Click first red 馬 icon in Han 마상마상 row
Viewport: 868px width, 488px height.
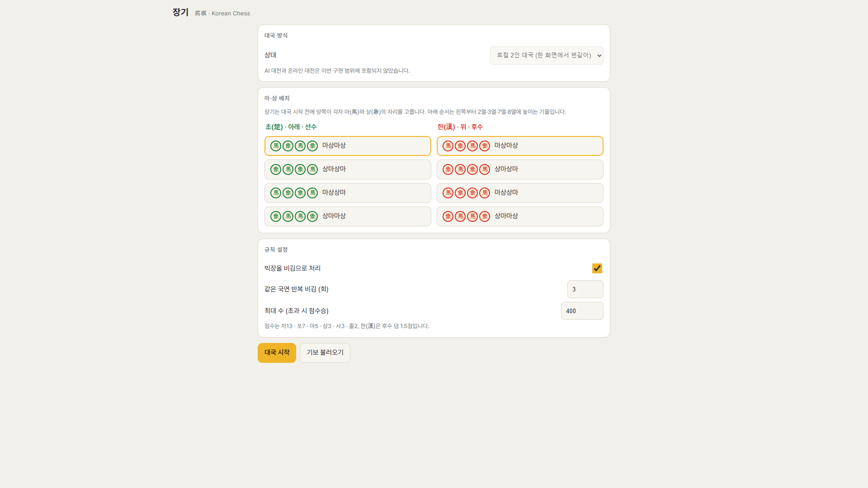(448, 146)
